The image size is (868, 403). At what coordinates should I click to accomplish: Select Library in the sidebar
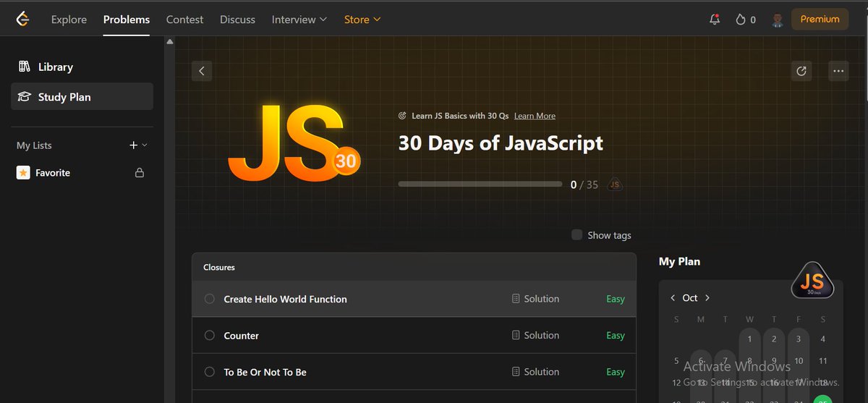[82, 67]
